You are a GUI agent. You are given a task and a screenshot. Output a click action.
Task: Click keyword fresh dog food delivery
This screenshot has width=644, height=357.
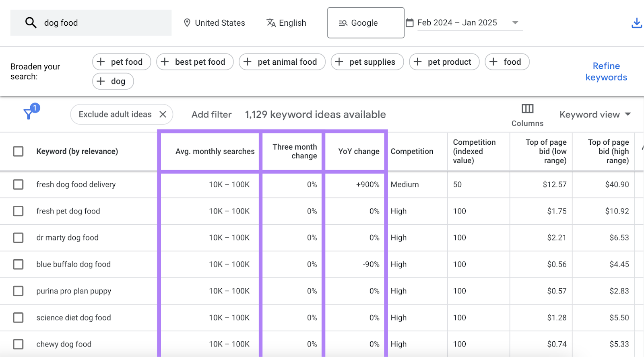pos(76,185)
